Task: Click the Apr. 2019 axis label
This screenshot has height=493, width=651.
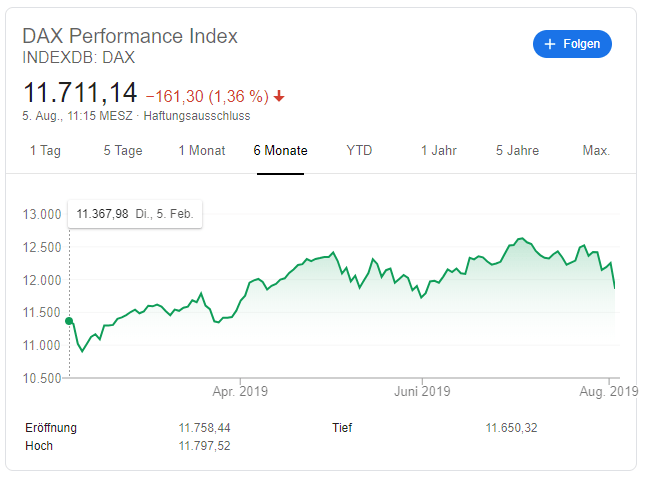Action: 240,392
